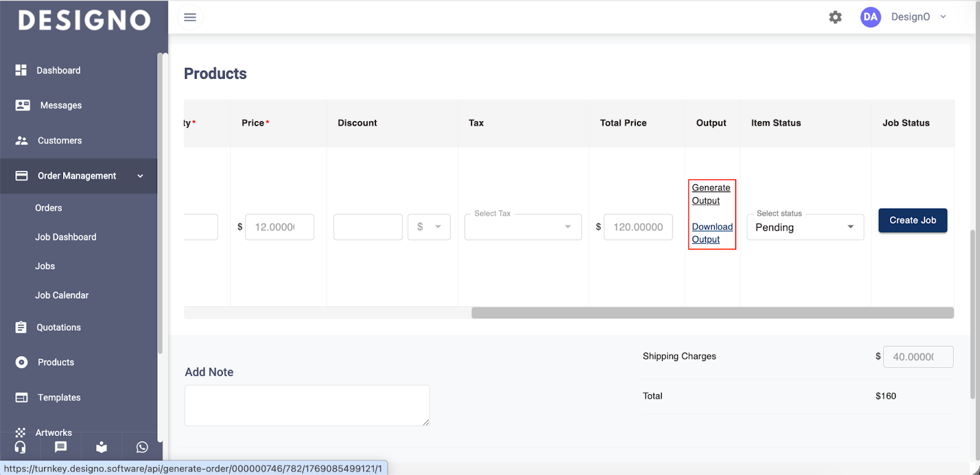Click the Dashboard grid icon
980x475 pixels.
pyautogui.click(x=21, y=70)
